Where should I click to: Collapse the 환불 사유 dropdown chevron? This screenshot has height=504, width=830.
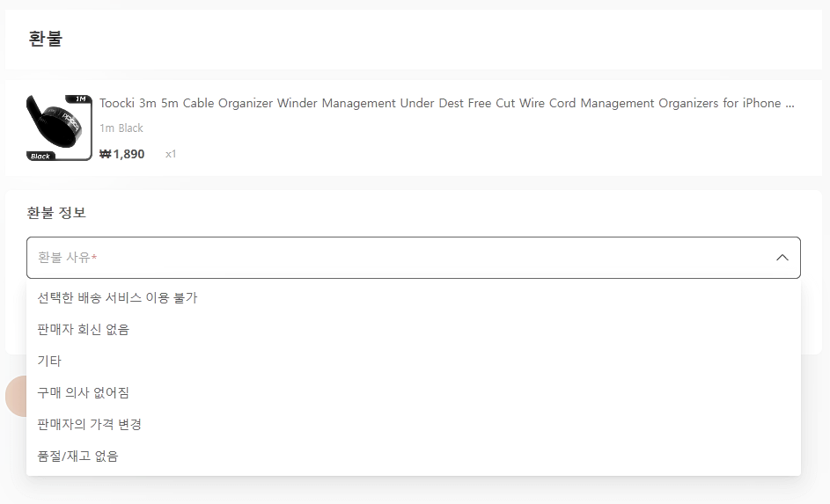tap(782, 258)
